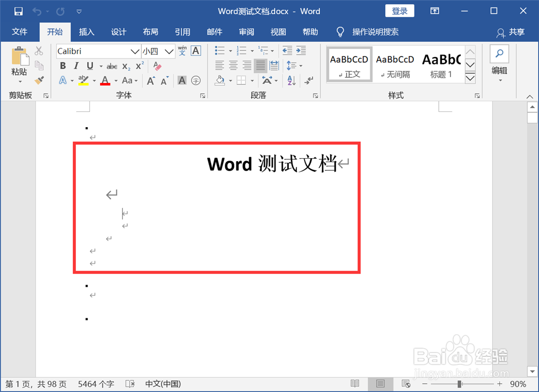
Task: Toggle bold formatting
Action: pos(63,65)
